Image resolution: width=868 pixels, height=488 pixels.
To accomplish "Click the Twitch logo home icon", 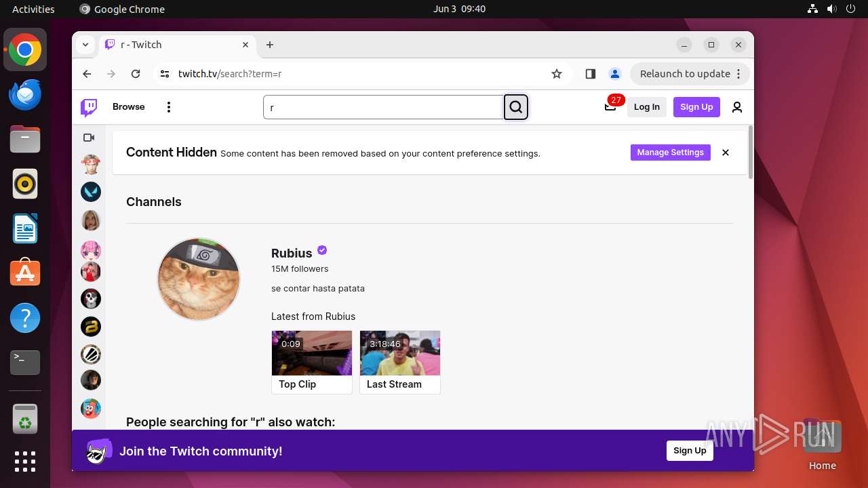I will point(89,107).
